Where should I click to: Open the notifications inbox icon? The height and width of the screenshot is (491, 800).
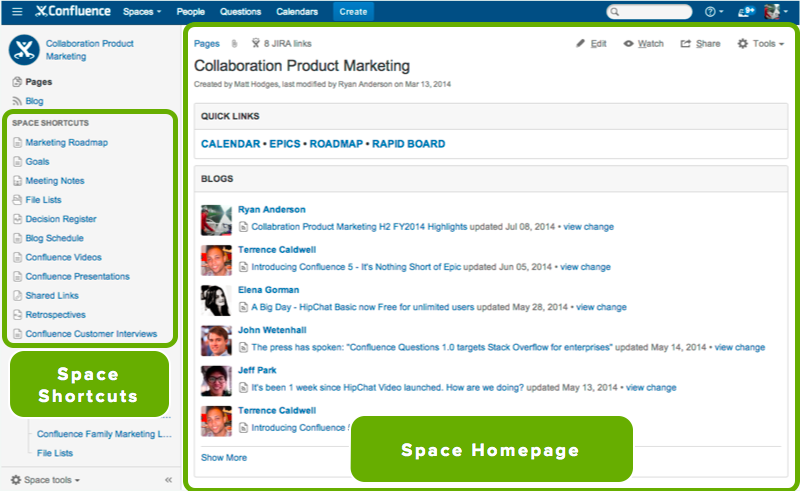point(746,11)
